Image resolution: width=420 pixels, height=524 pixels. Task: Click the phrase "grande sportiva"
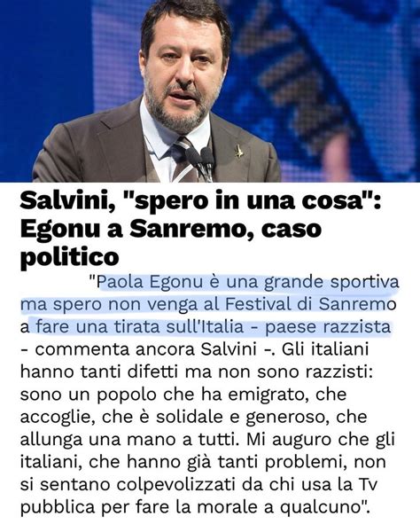pos(331,283)
